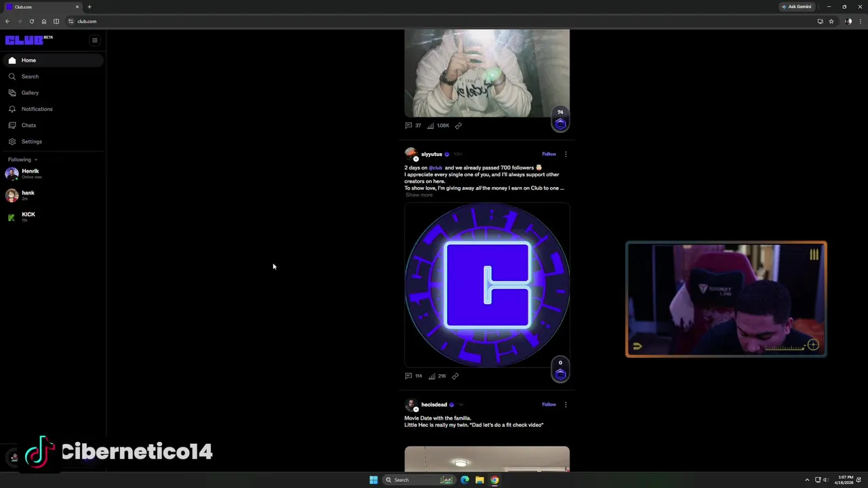Close the Club.com browser tab
The image size is (868, 488).
click(x=77, y=7)
